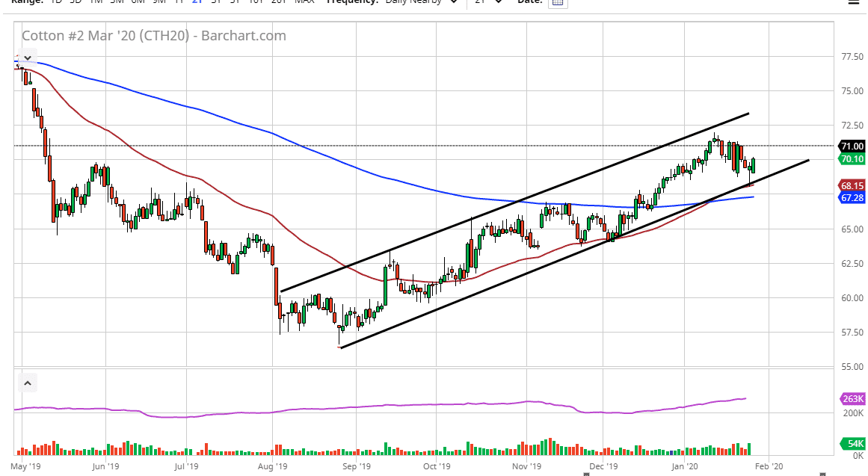This screenshot has width=868, height=476.
Task: Click the 75.00 price axis label
Action: [x=852, y=90]
